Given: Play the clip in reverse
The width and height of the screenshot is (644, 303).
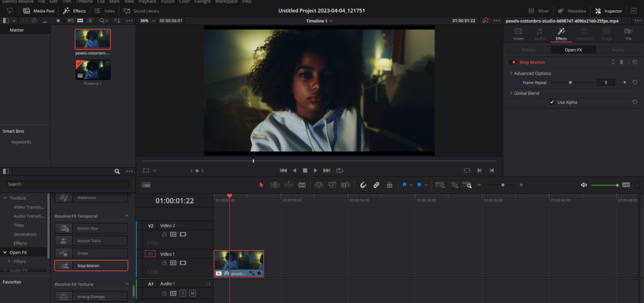Looking at the screenshot, I should 294,170.
